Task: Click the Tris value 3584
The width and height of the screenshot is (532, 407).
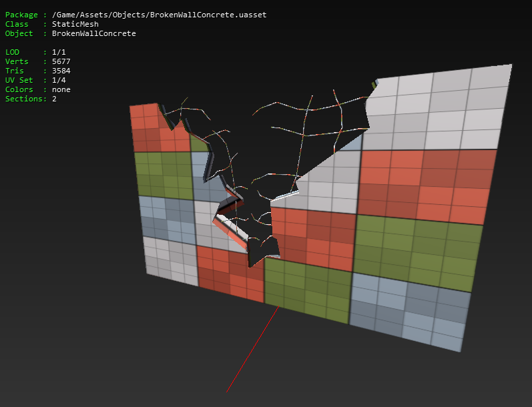Action: (61, 71)
